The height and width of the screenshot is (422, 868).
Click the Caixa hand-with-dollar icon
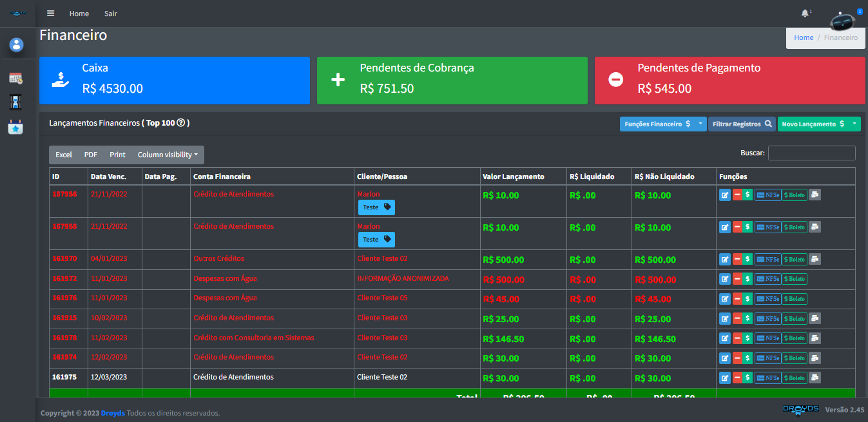[x=61, y=80]
